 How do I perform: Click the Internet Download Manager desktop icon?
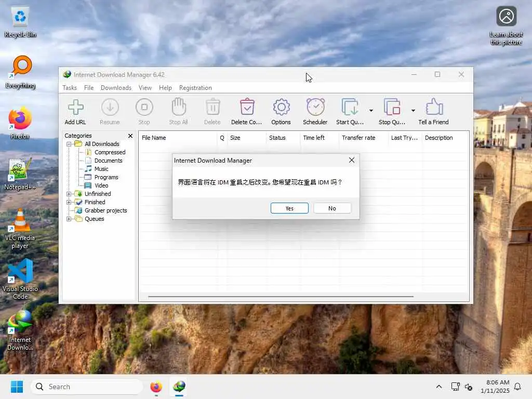(20, 330)
